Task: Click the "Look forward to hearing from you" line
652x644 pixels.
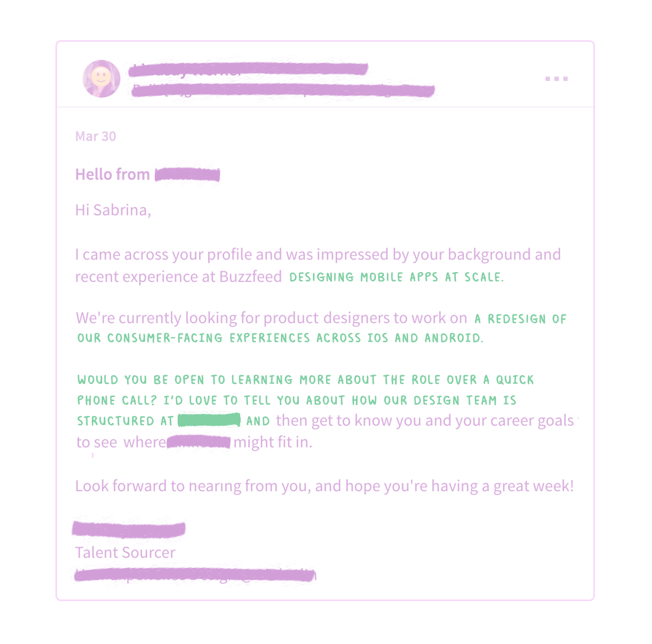Action: 324,485
